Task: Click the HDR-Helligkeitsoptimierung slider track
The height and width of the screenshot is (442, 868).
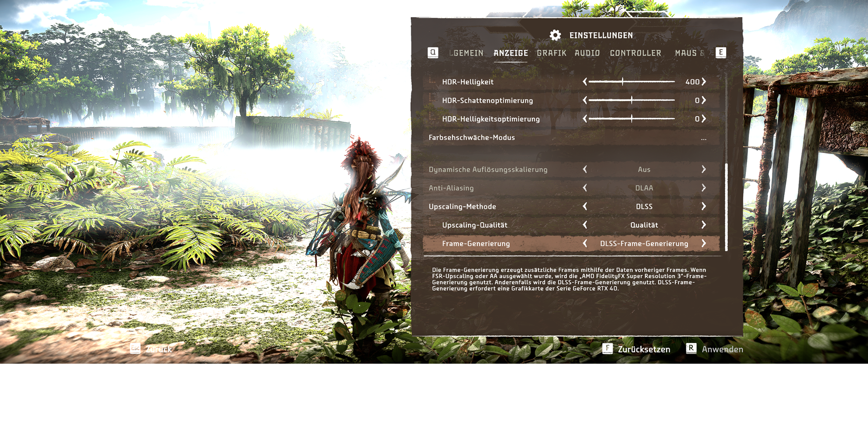Action: click(632, 119)
